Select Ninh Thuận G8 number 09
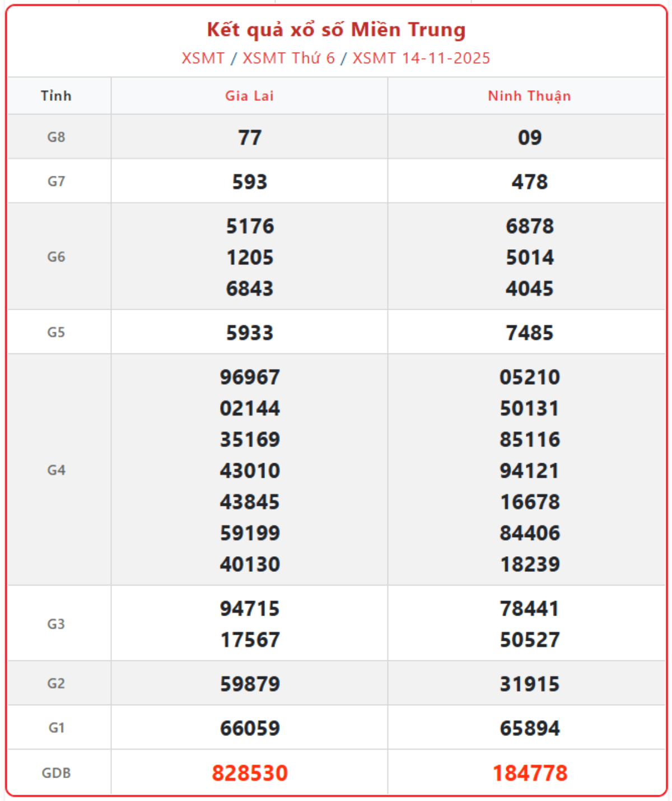This screenshot has width=672, height=801. [x=530, y=138]
